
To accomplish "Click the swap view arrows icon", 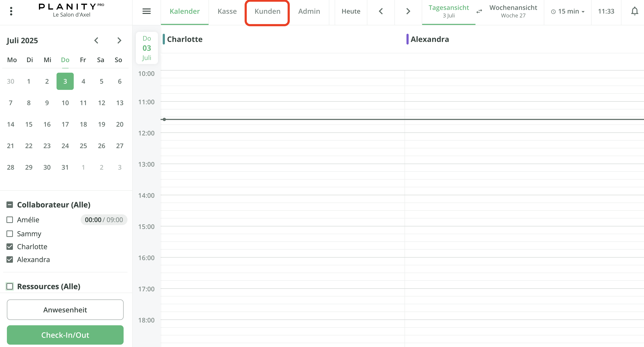I will click(479, 11).
